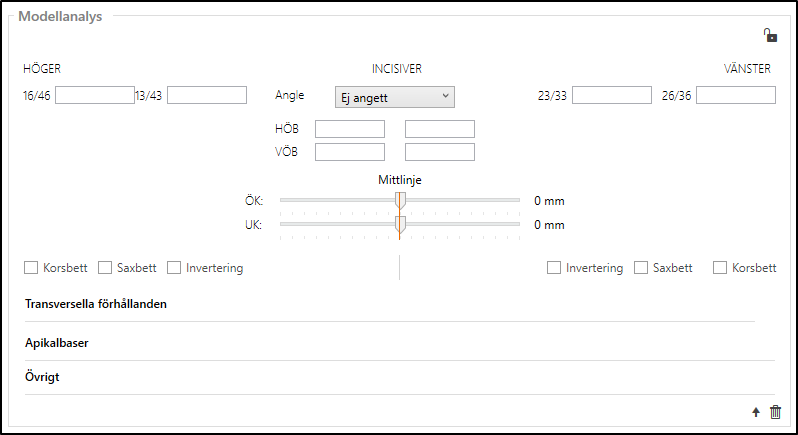Expand the Apikalbaser section
This screenshot has width=798, height=435.
(x=57, y=343)
